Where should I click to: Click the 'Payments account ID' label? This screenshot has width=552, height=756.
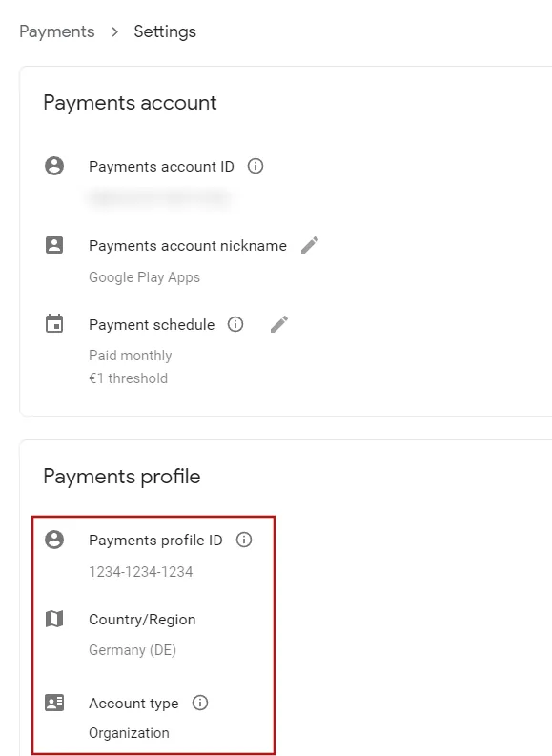[161, 166]
